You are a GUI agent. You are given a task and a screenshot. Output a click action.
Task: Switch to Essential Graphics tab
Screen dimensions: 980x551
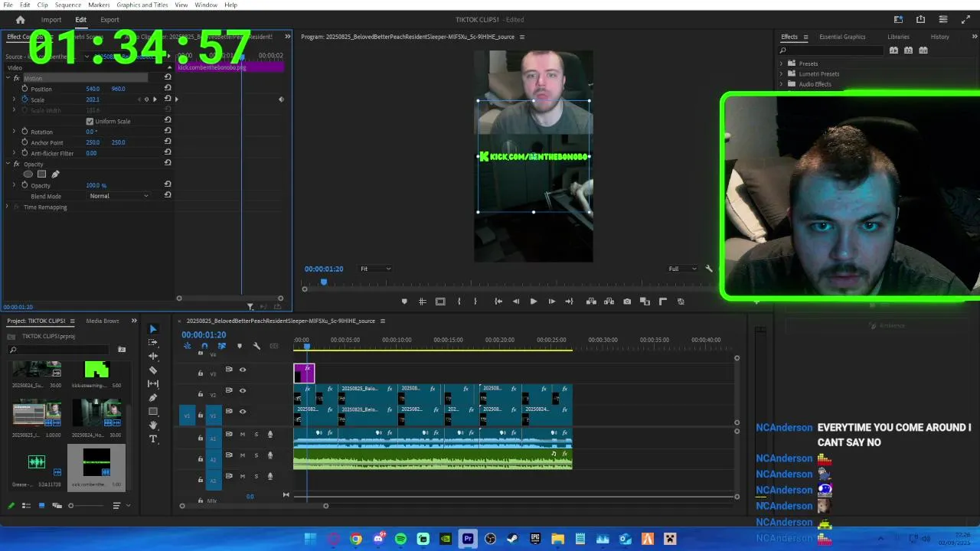pos(842,37)
